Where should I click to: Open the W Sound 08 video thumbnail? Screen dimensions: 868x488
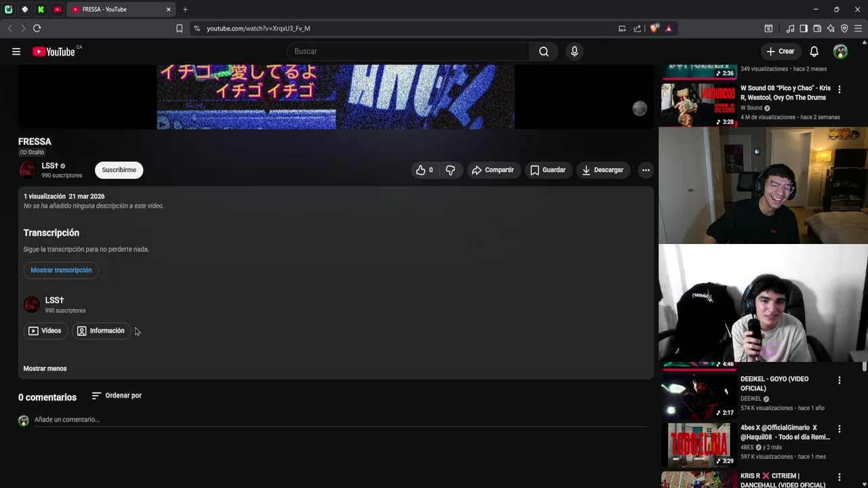tap(698, 105)
